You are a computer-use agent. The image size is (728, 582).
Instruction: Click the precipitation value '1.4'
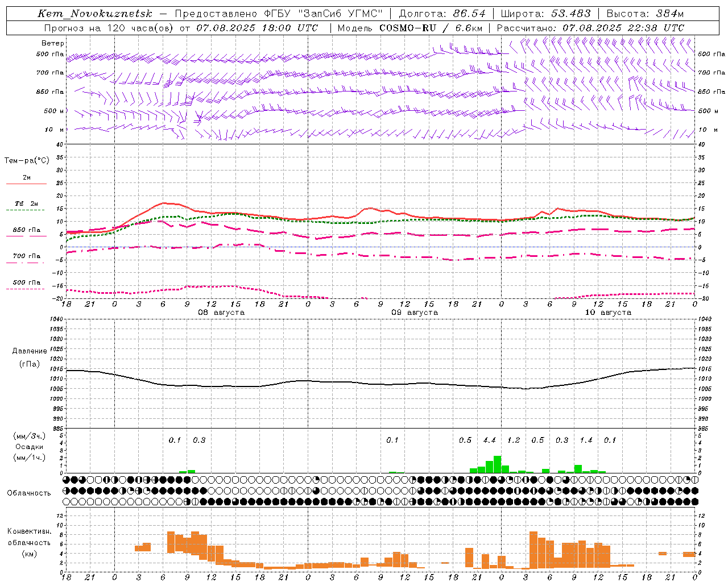[x=586, y=440]
